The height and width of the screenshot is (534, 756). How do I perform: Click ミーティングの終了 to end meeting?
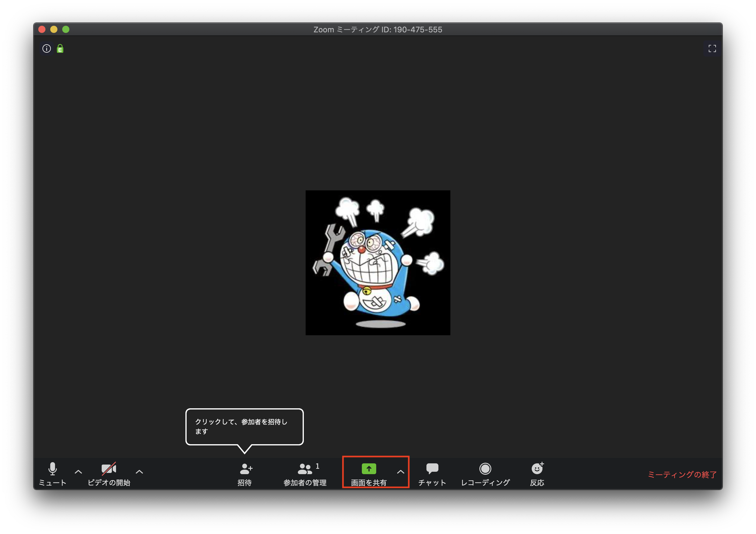tap(682, 474)
